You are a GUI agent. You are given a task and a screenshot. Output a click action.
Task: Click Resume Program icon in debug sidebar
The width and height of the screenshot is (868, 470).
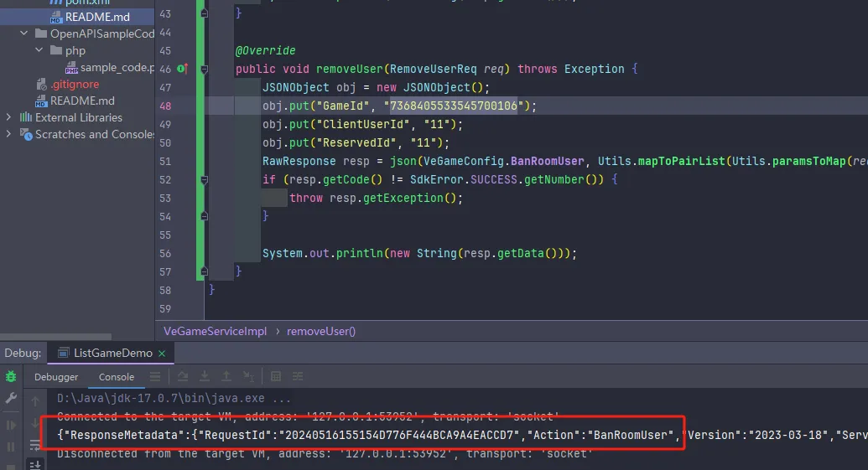11,425
